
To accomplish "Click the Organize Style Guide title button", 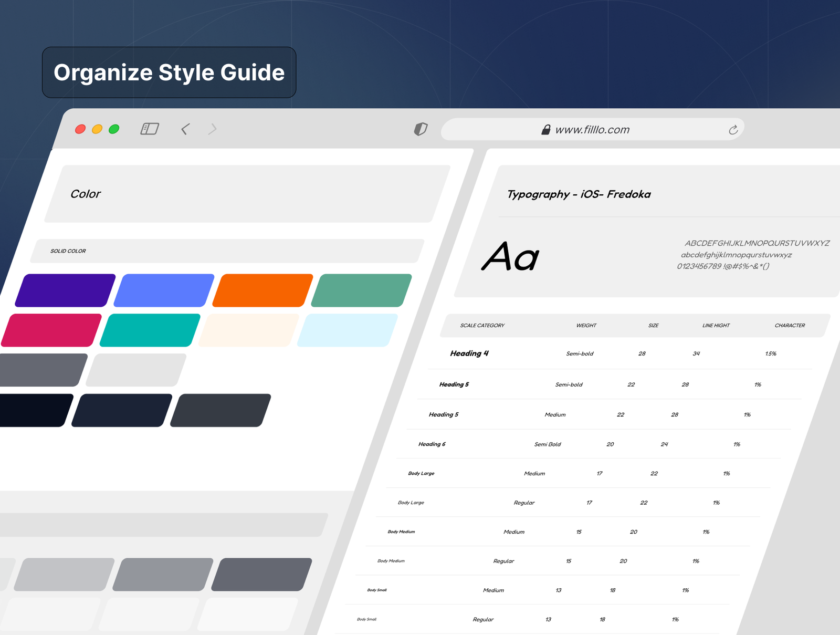I will point(169,72).
